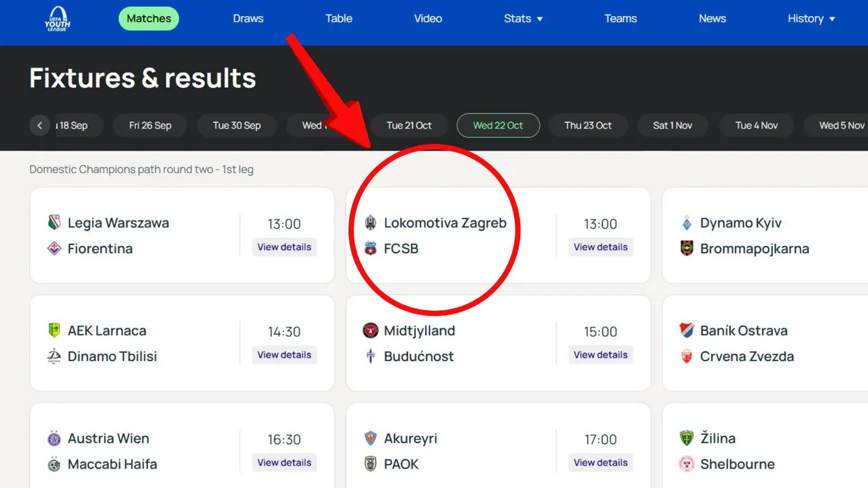
Task: Select the Tue 21 Oct date
Action: 409,125
